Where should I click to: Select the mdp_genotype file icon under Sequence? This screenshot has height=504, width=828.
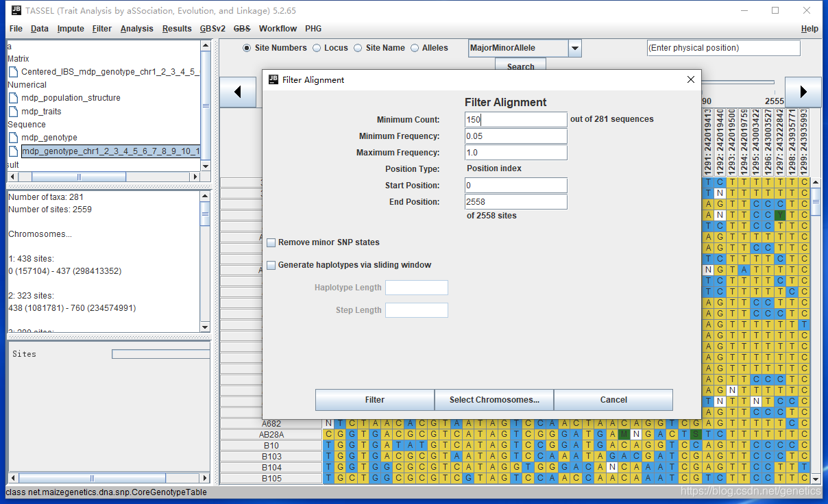tap(14, 138)
